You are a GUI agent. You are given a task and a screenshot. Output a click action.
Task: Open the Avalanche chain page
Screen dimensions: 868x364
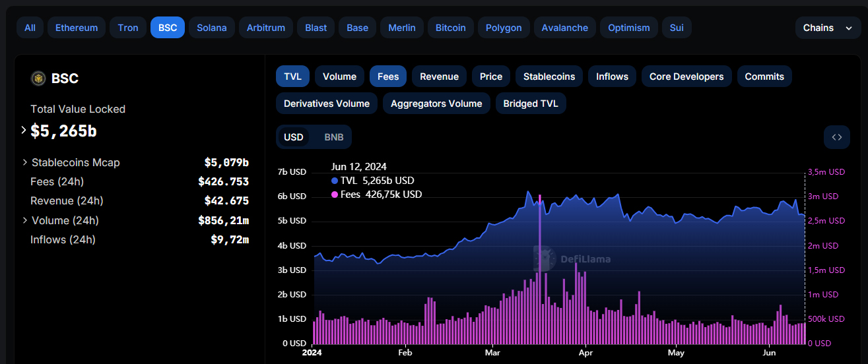[x=565, y=28]
